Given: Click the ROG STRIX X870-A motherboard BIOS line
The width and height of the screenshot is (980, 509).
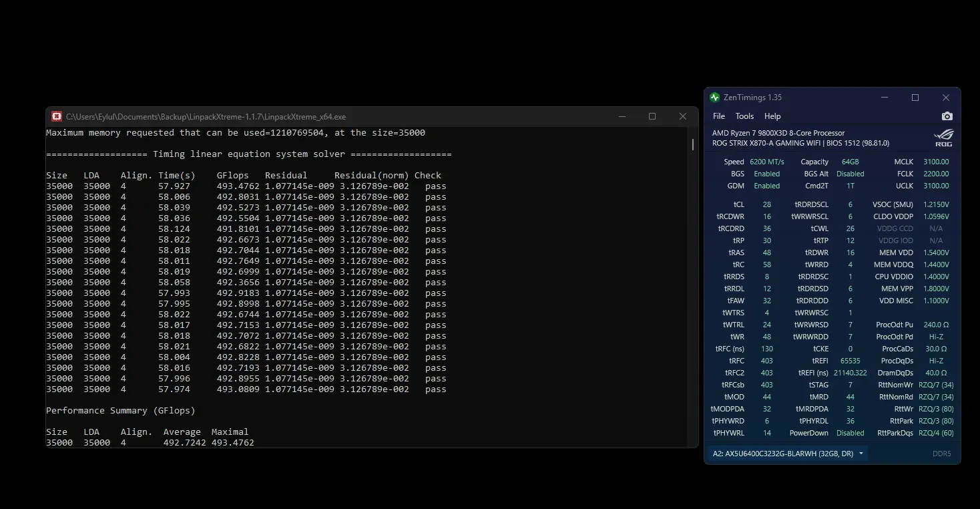Looking at the screenshot, I should 800,143.
